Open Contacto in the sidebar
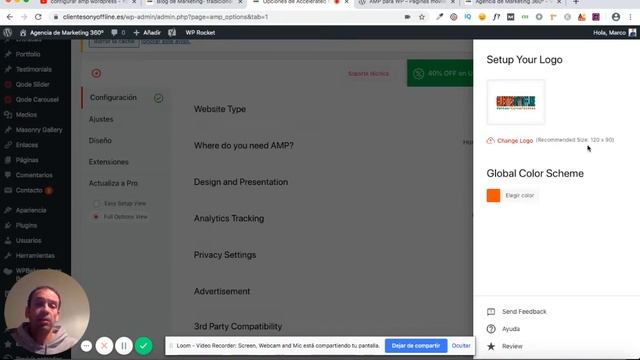Screen dimensions: 640x360 (x=29, y=190)
